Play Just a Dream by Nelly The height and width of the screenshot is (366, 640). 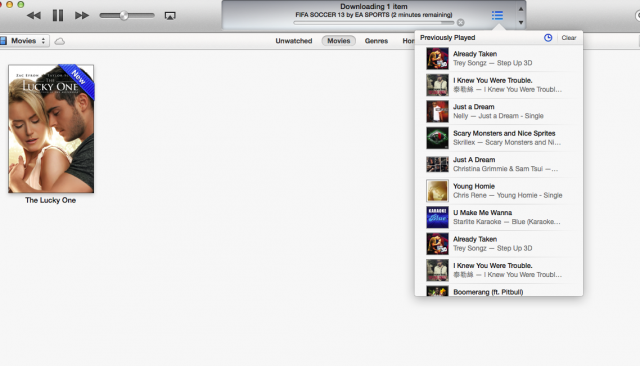pos(499,111)
